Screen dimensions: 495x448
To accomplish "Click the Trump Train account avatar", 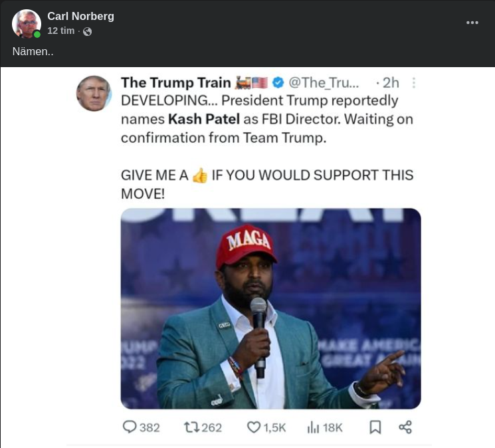I will (94, 93).
